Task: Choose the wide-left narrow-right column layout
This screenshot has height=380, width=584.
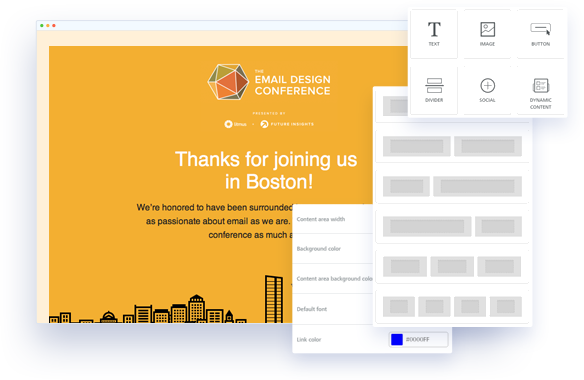Action: pyautogui.click(x=452, y=227)
